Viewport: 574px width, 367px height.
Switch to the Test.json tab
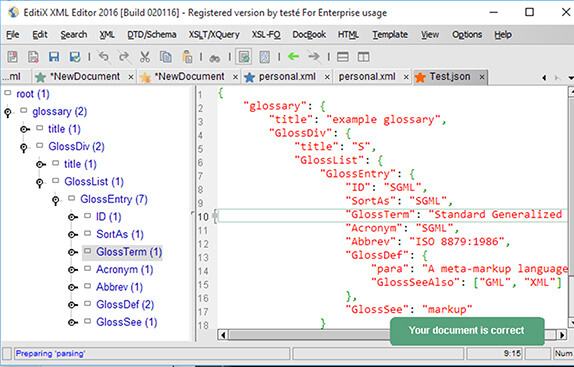450,76
